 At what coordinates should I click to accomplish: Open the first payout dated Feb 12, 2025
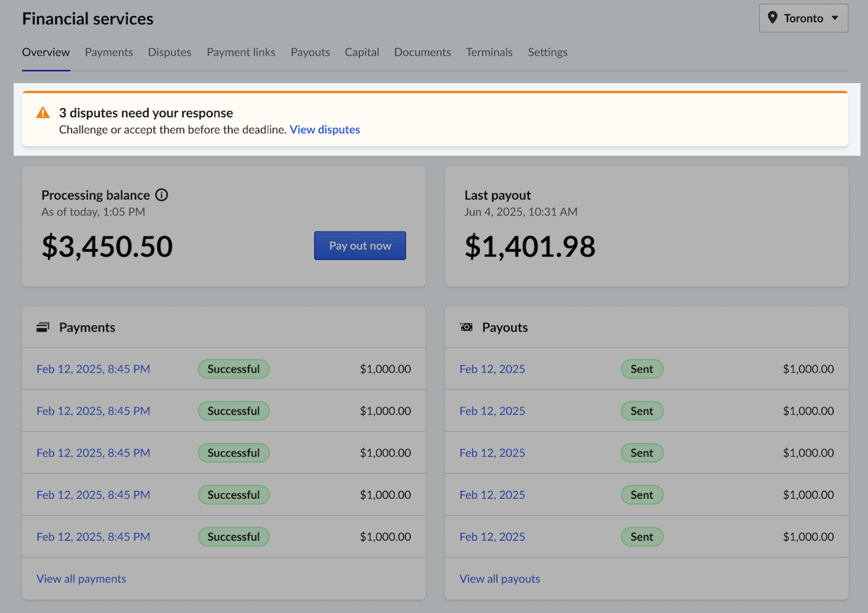click(x=492, y=369)
